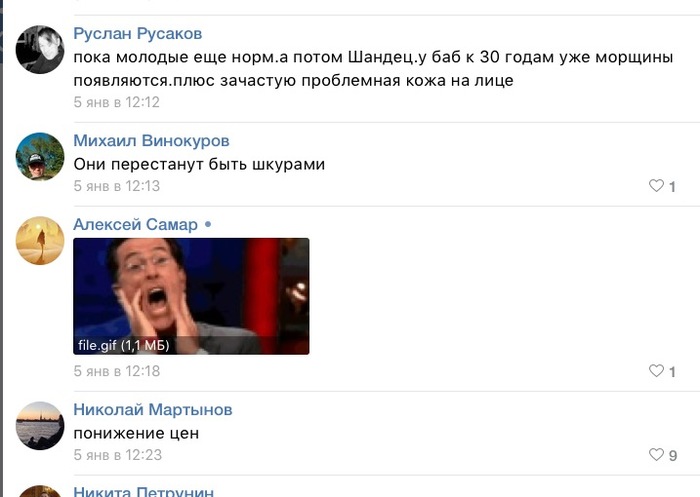The width and height of the screenshot is (700, 497).
Task: Open the file.gif attachment preview
Action: (191, 297)
